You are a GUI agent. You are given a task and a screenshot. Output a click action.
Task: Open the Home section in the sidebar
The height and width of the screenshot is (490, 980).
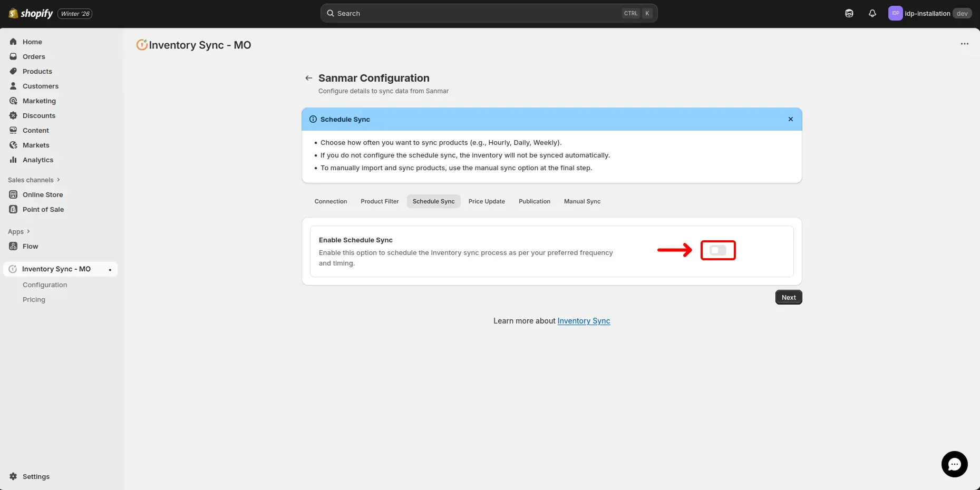pyautogui.click(x=31, y=42)
